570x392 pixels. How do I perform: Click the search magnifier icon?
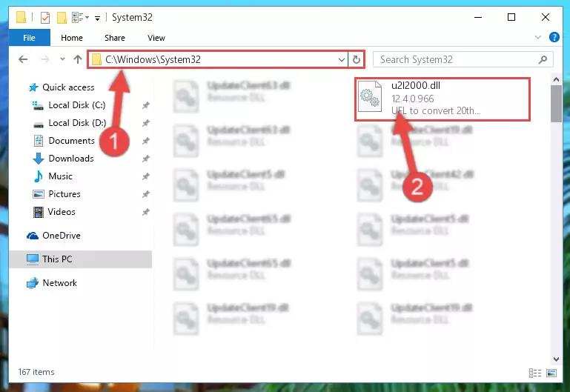[x=543, y=59]
